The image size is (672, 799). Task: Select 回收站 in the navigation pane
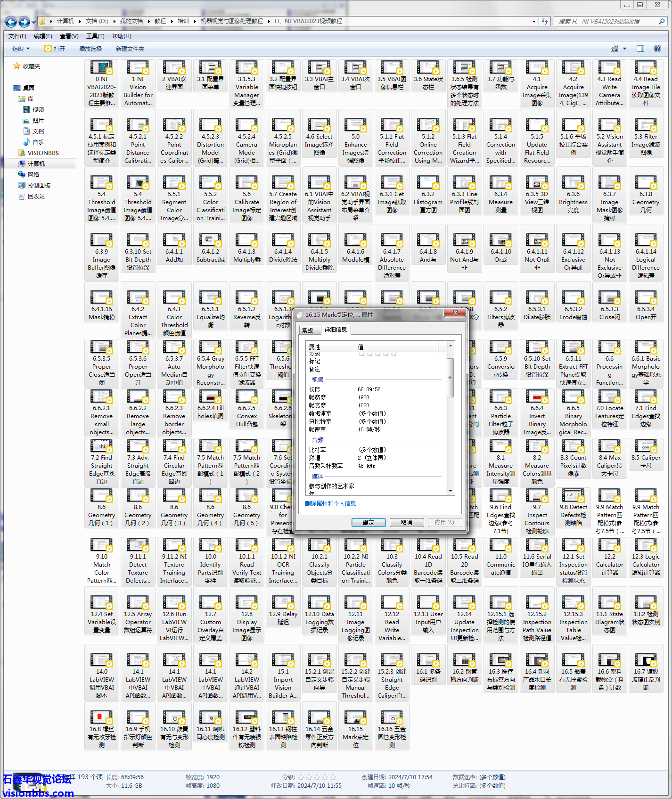pos(36,197)
